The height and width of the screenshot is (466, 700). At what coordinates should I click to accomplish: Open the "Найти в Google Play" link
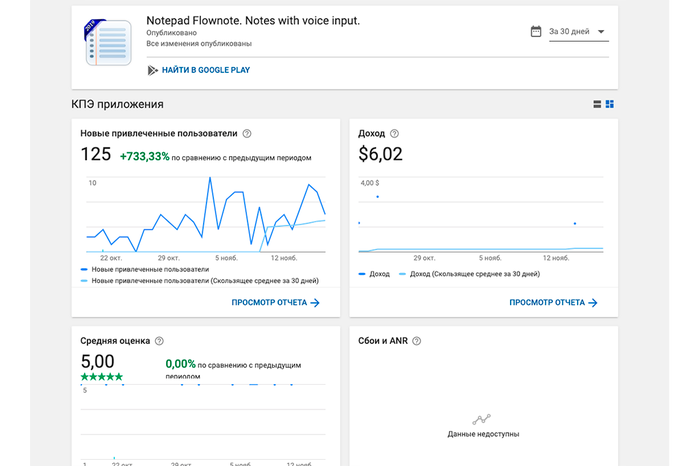point(205,70)
